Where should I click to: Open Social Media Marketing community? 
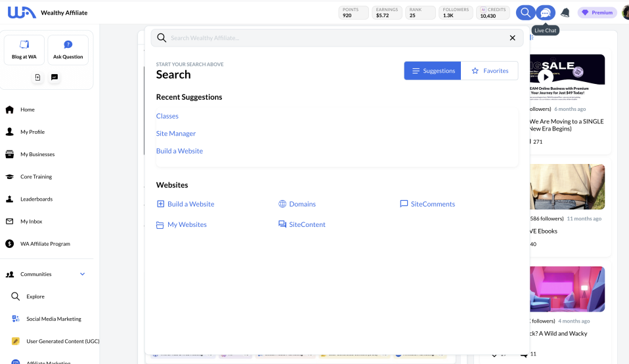54,319
